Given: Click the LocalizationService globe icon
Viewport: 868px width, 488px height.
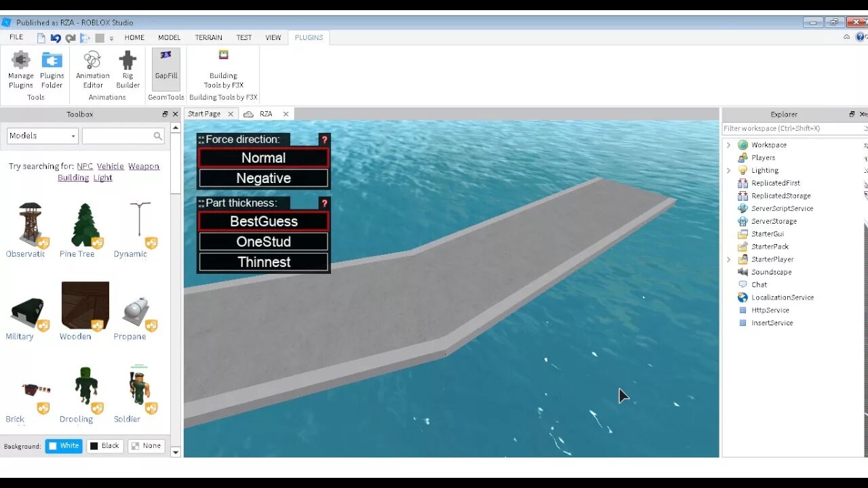Looking at the screenshot, I should [x=743, y=298].
